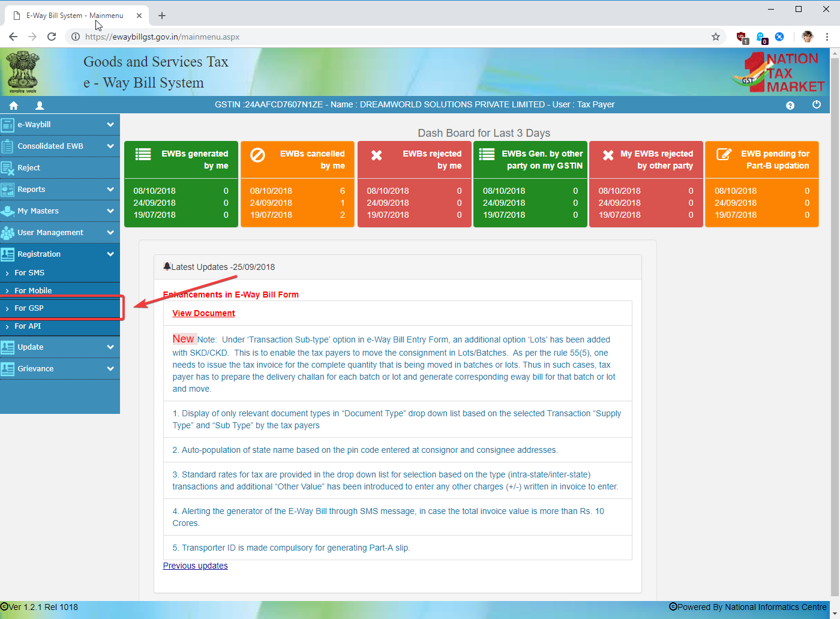840x619 pixels.
Task: Collapse the Registration menu chevron
Action: (x=110, y=254)
